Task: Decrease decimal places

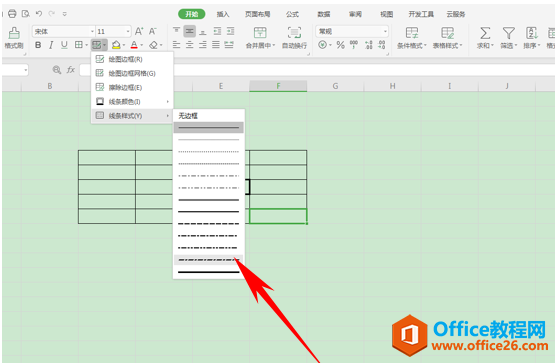Action: point(382,45)
